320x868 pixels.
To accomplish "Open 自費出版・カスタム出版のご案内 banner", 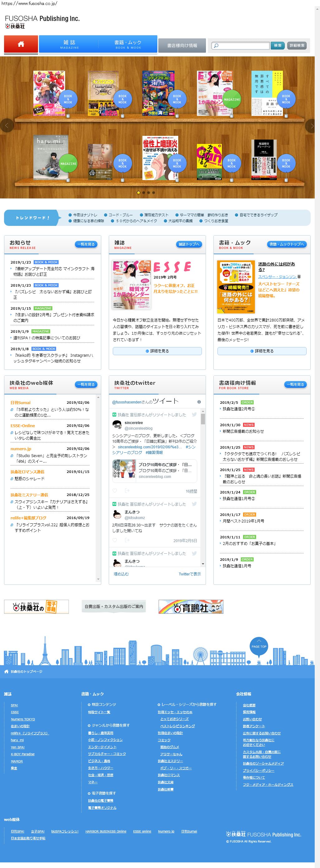I will tap(114, 607).
